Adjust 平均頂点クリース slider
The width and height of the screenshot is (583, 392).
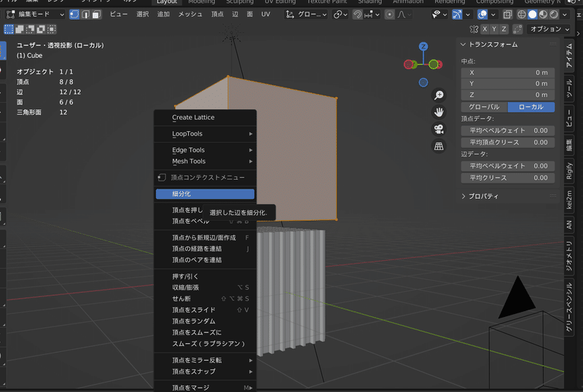tap(508, 142)
